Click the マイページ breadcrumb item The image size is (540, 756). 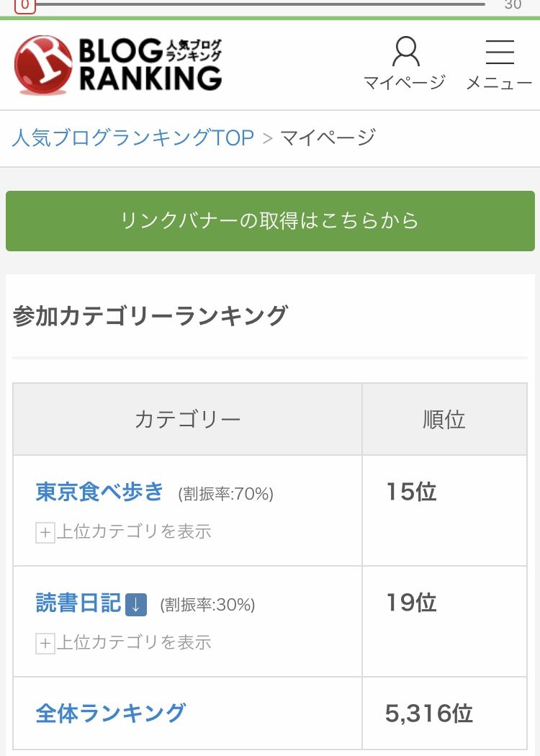point(328,138)
